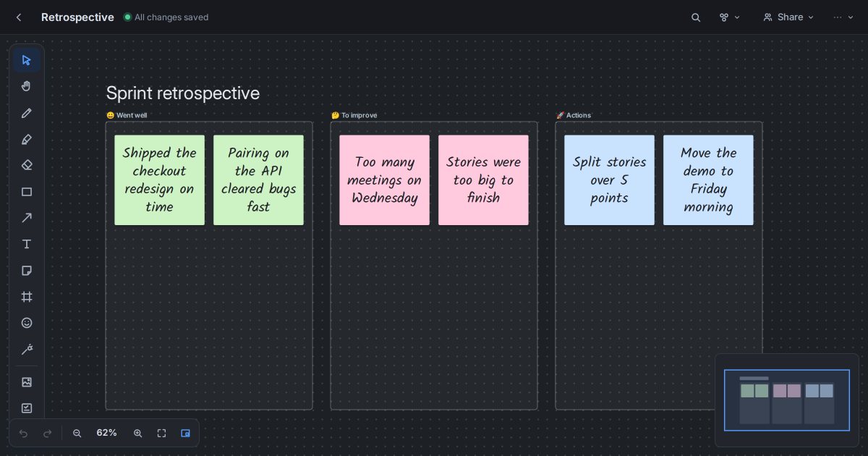Click the undo button
The height and width of the screenshot is (456, 868).
click(23, 433)
